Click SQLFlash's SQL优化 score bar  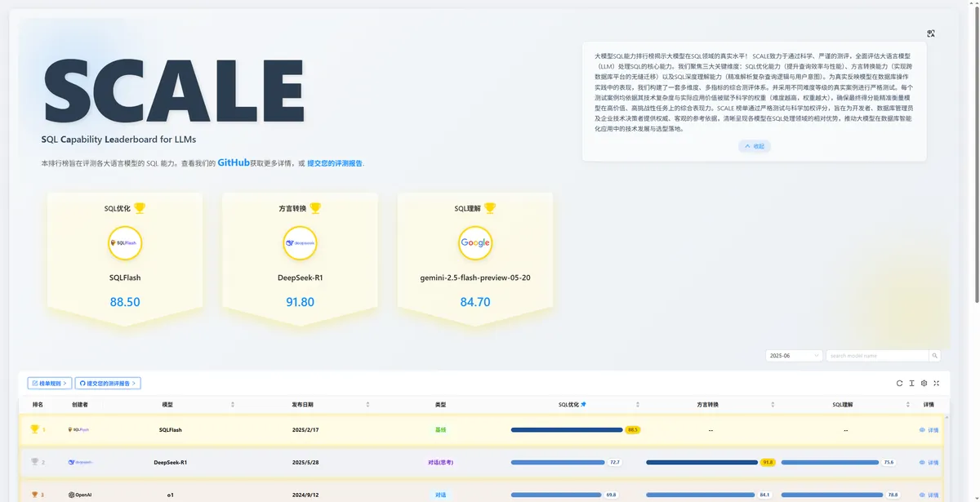(566, 429)
